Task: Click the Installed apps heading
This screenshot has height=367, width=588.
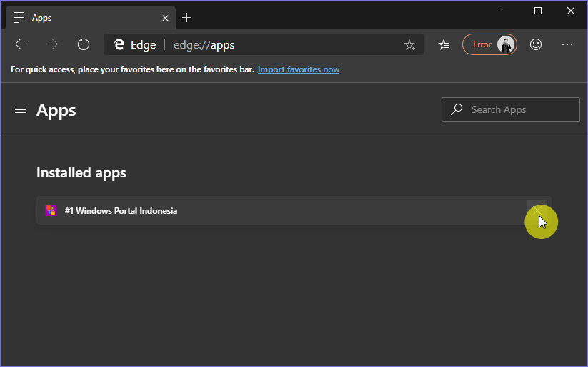Action: click(81, 173)
